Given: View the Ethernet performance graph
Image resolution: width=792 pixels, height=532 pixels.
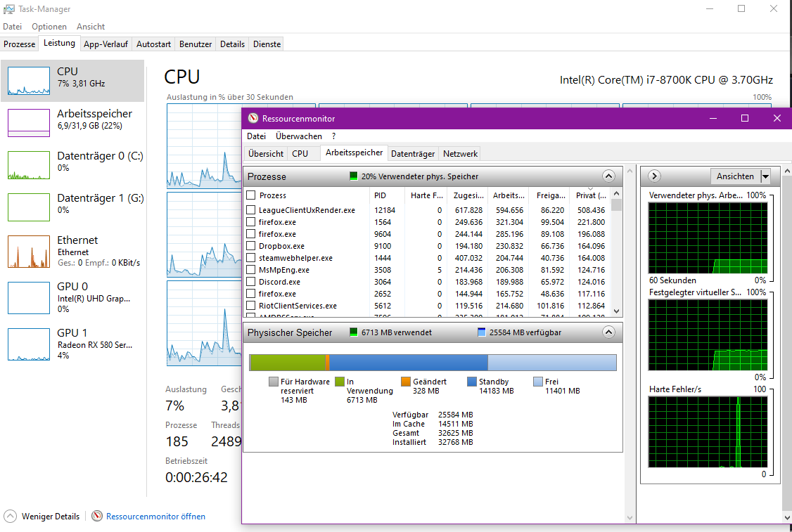Looking at the screenshot, I should [70, 246].
